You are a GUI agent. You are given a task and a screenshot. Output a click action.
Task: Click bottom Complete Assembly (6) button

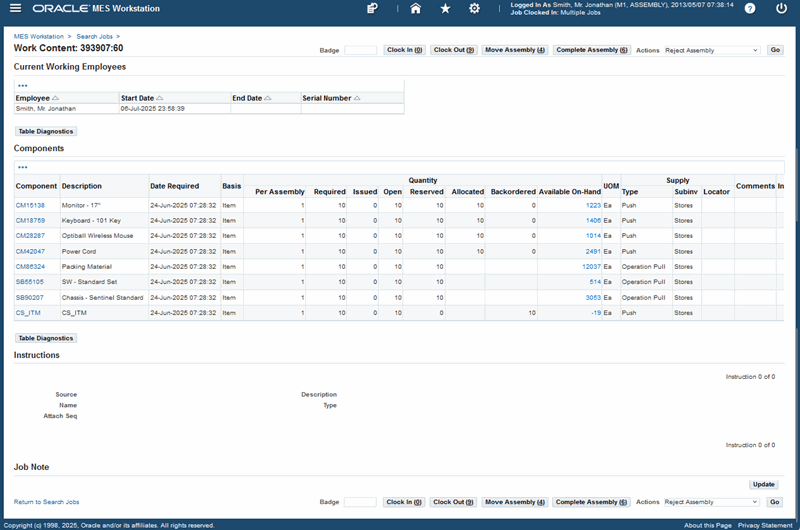coord(591,502)
